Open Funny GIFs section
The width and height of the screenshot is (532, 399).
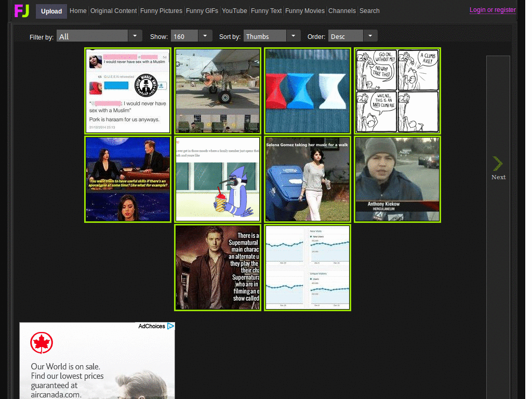[x=202, y=11]
